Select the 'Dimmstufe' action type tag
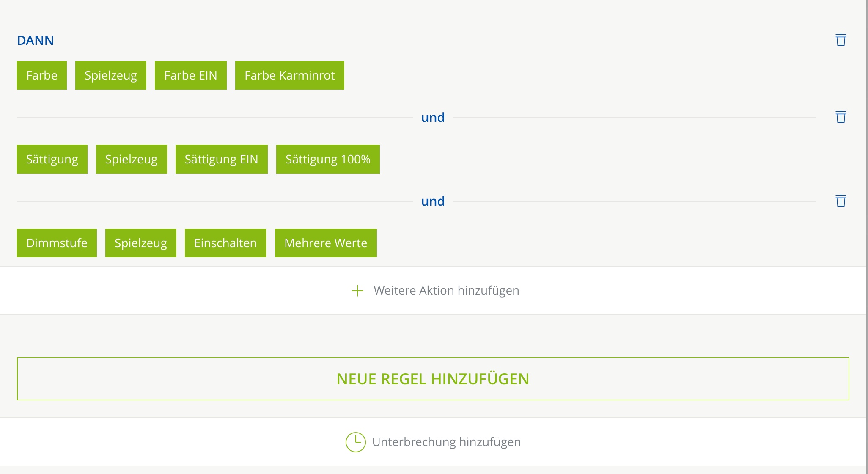 pyautogui.click(x=57, y=243)
